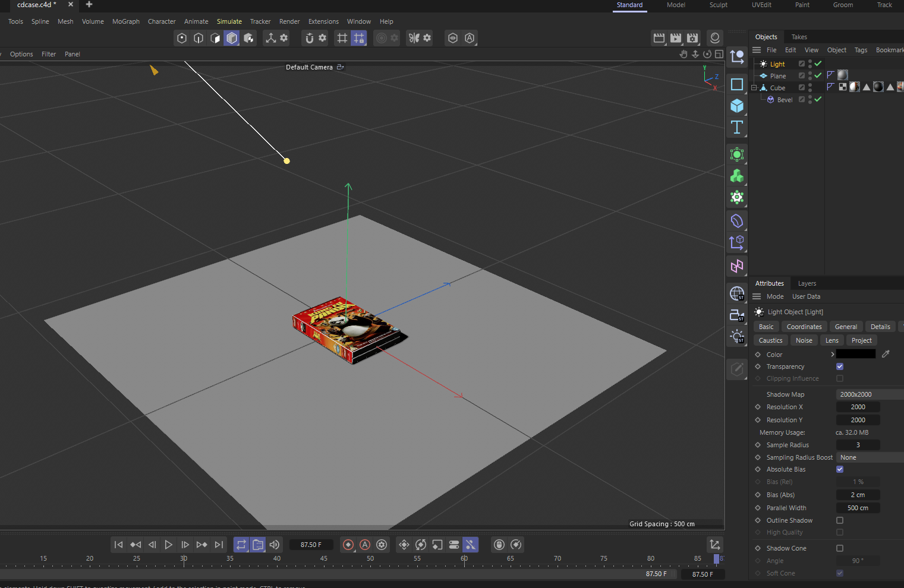Disable the Transparency checkbox
This screenshot has height=588, width=904.
point(840,366)
